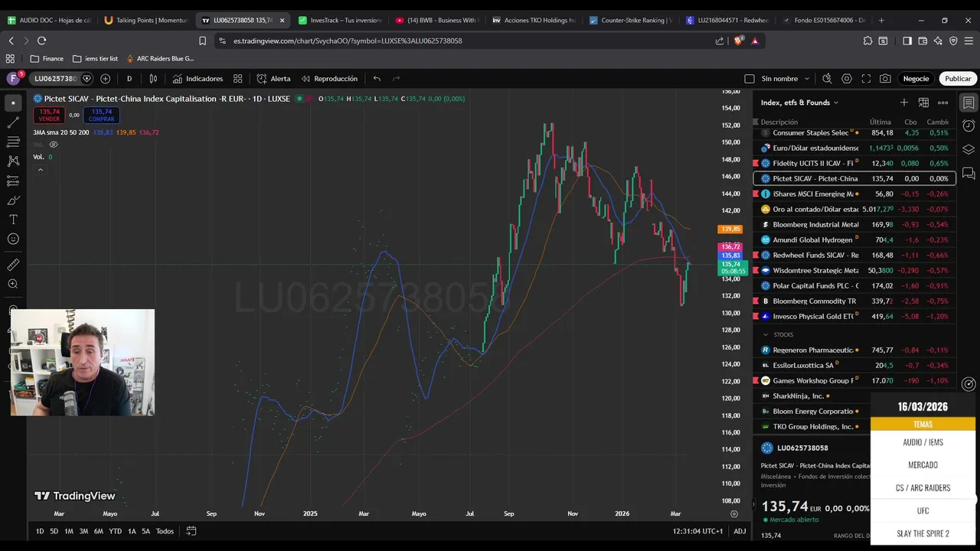Set the range to 3M
This screenshot has width=980, height=551.
83,531
